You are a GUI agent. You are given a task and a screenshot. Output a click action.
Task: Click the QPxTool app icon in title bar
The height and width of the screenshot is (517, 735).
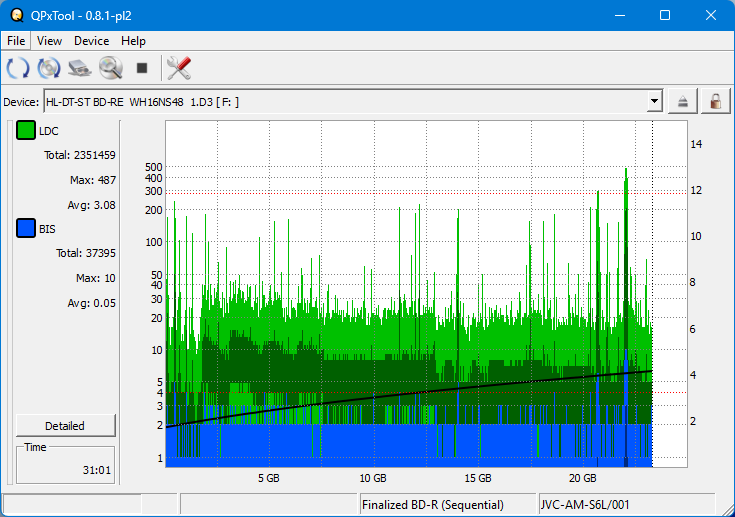click(x=17, y=15)
